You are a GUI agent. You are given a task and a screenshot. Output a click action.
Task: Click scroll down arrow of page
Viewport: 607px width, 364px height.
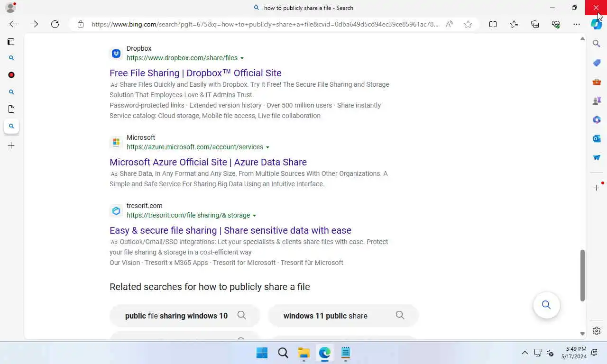(582, 334)
